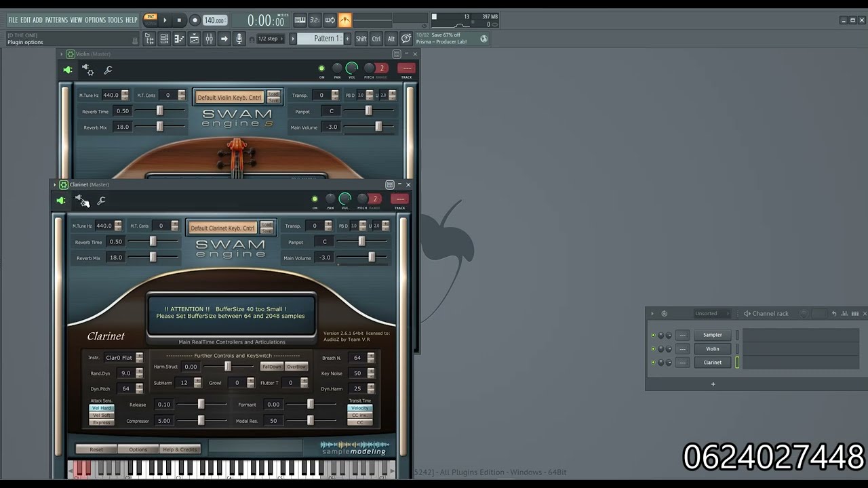Image resolution: width=868 pixels, height=488 pixels.
Task: Open the Default Clarinet Keyb. Cntrl preset
Action: point(222,228)
